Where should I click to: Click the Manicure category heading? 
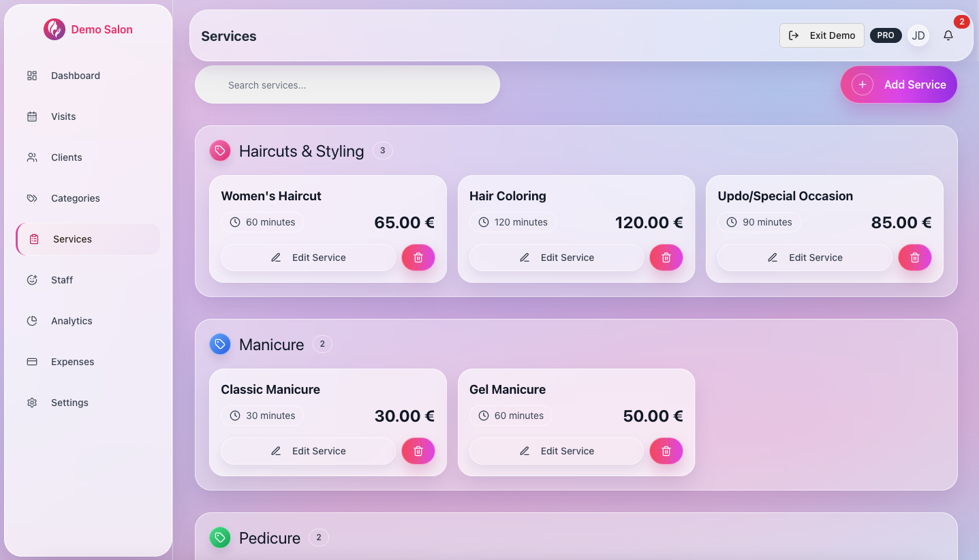coord(272,345)
